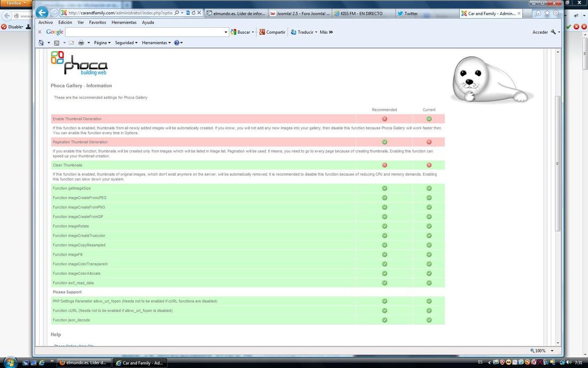Click the IE address bar URL

(x=120, y=13)
